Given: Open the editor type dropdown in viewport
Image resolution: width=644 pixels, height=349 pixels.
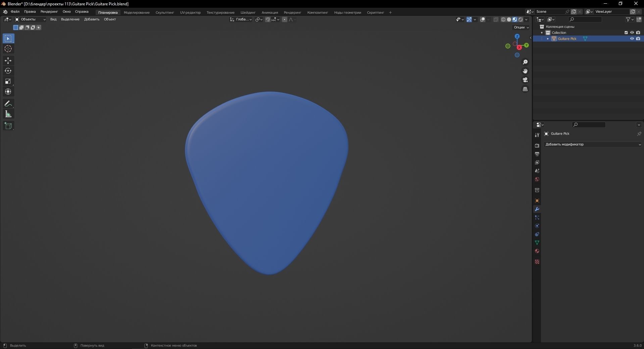Looking at the screenshot, I should [7, 19].
